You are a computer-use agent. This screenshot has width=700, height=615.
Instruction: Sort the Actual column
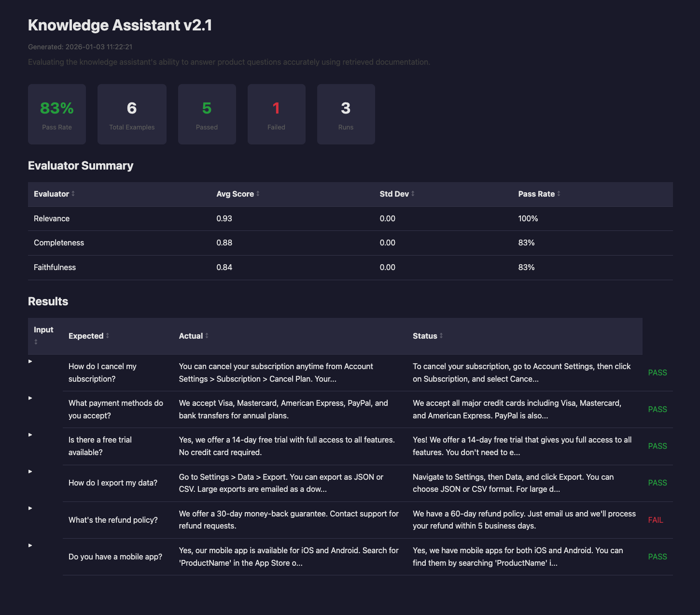(193, 336)
